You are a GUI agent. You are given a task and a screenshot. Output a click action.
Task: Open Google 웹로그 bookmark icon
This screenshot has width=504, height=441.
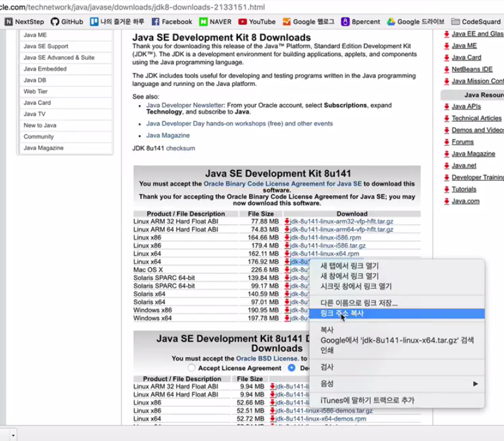(286, 22)
